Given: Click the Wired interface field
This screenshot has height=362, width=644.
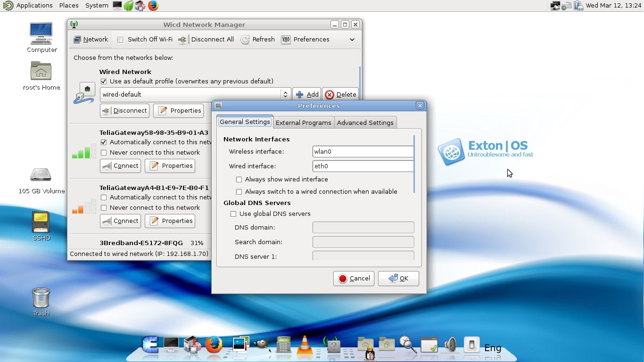Looking at the screenshot, I should pyautogui.click(x=363, y=166).
